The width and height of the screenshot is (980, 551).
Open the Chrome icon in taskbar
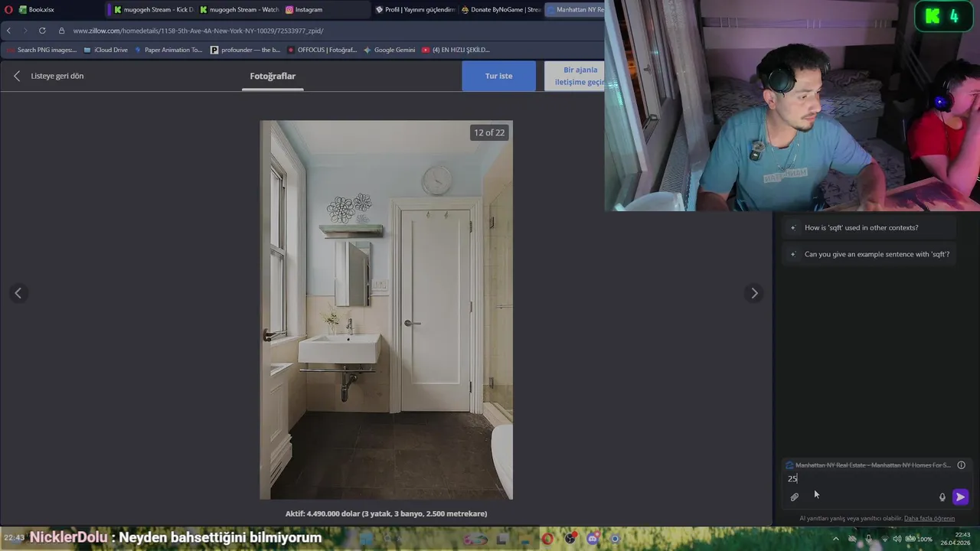click(615, 539)
